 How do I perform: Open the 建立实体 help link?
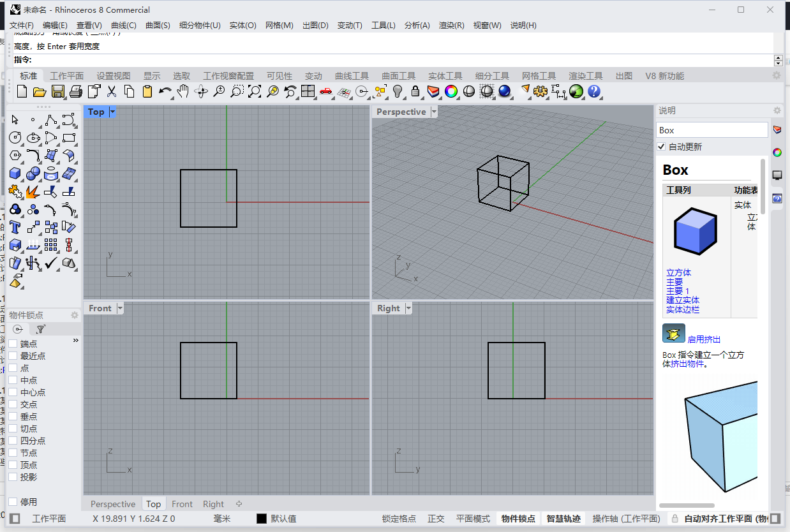tap(683, 300)
